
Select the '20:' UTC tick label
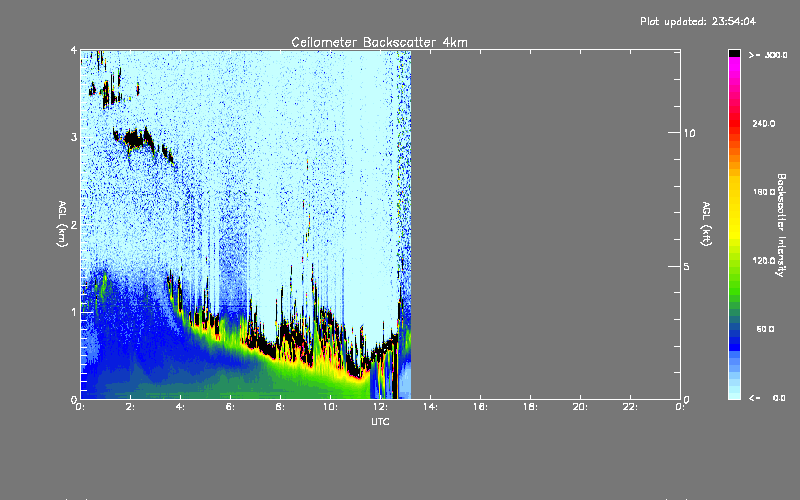click(581, 407)
